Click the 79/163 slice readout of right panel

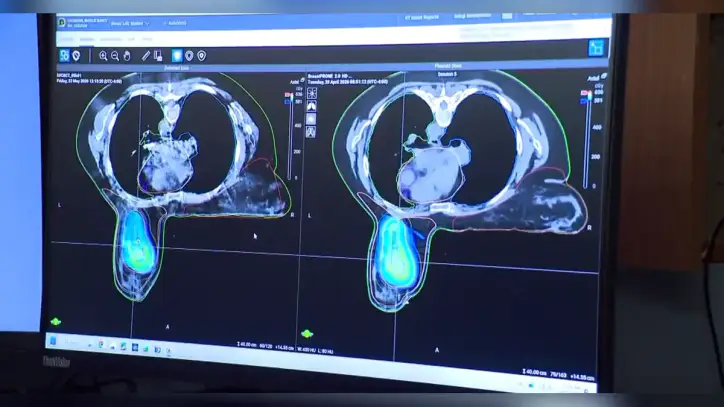pyautogui.click(x=558, y=375)
